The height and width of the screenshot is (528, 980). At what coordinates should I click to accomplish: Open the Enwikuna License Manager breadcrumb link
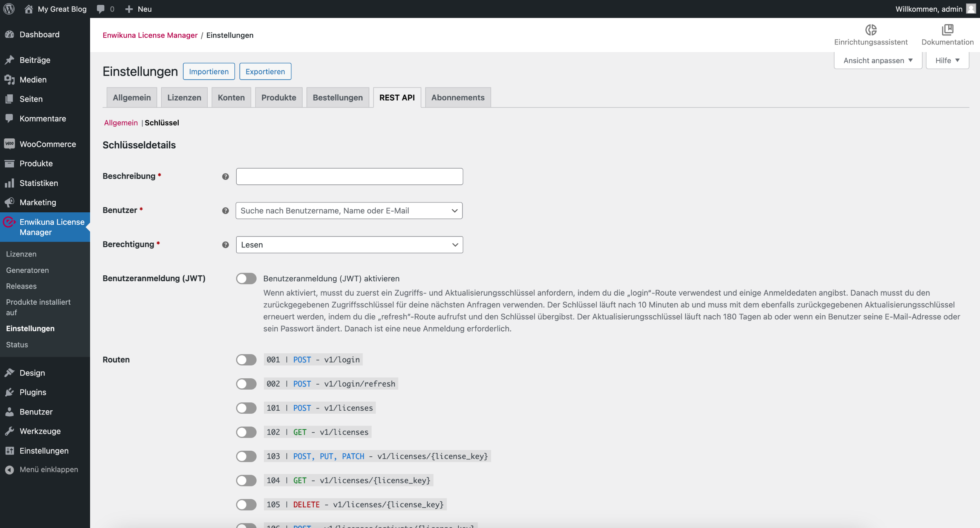tap(150, 35)
